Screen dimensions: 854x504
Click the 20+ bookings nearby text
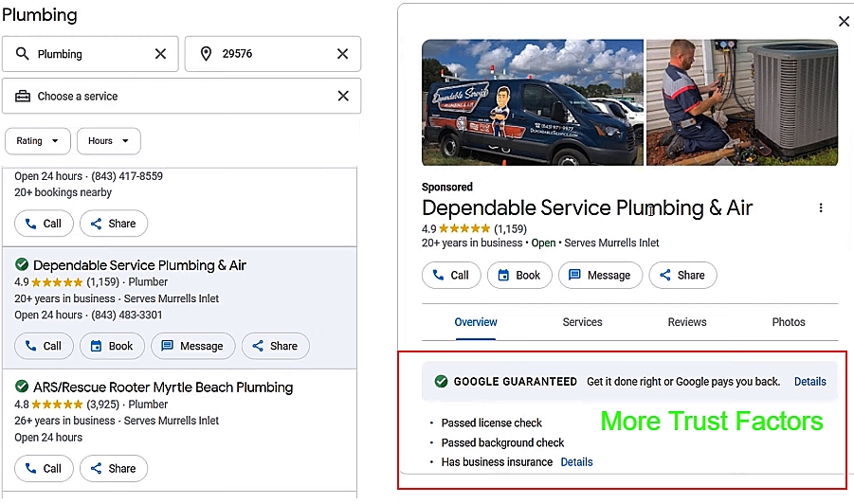pos(63,192)
